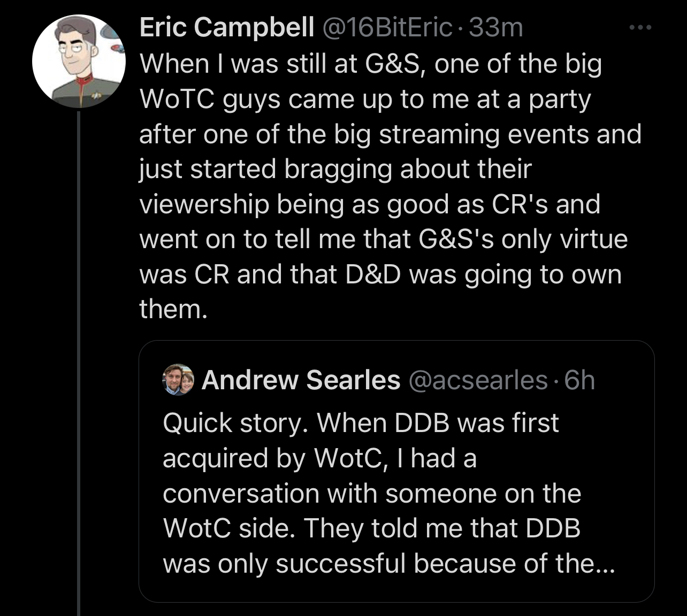This screenshot has width=687, height=616.
Task: Open the three-dot more options menu
Action: pos(640,28)
